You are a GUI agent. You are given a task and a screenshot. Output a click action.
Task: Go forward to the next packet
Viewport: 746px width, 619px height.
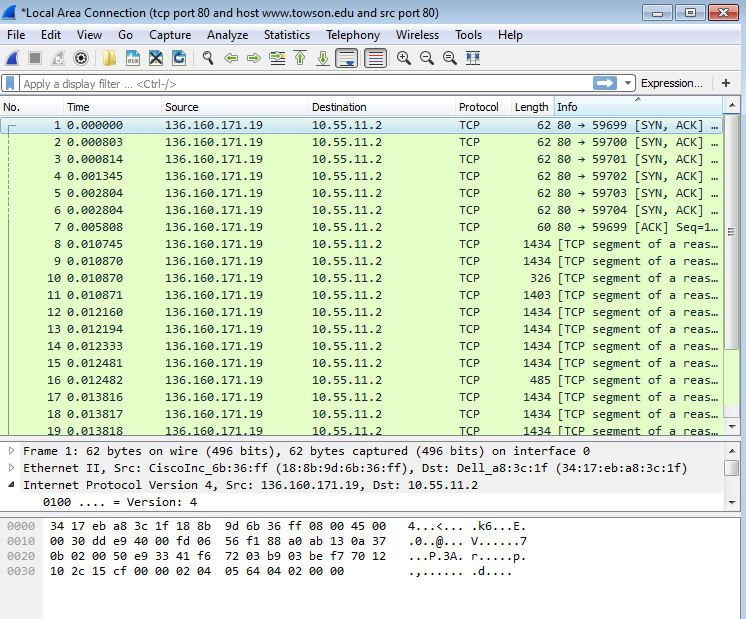pyautogui.click(x=254, y=59)
